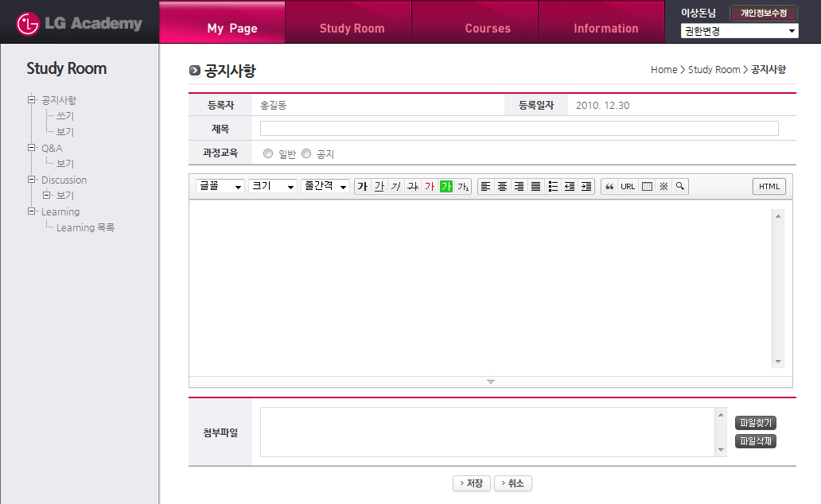Switch to the Study Room tab

click(352, 29)
